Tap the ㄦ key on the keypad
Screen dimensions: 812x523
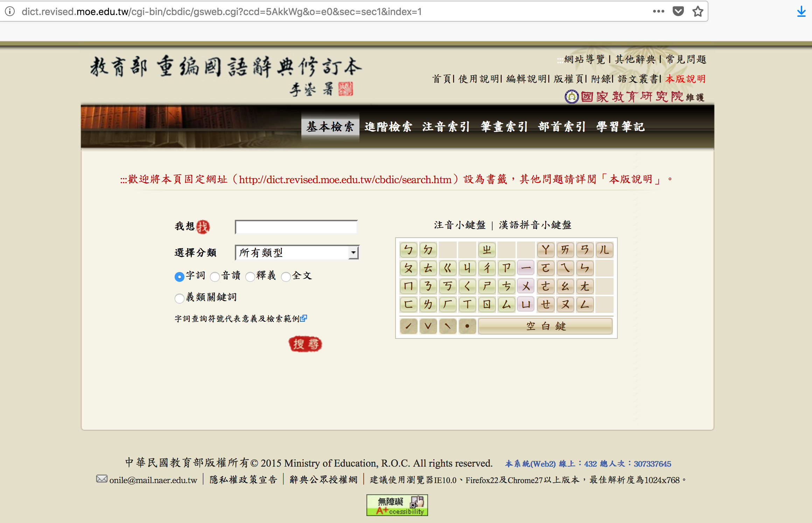pyautogui.click(x=604, y=250)
